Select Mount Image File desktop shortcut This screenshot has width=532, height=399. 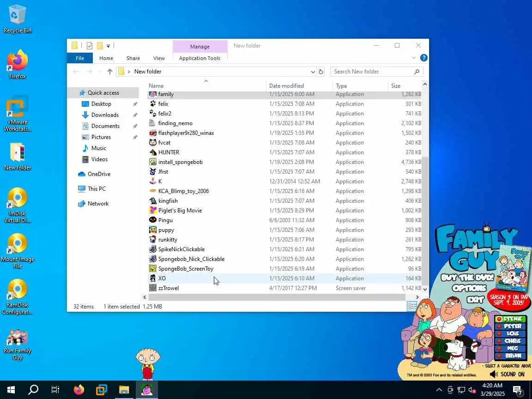[x=17, y=251]
